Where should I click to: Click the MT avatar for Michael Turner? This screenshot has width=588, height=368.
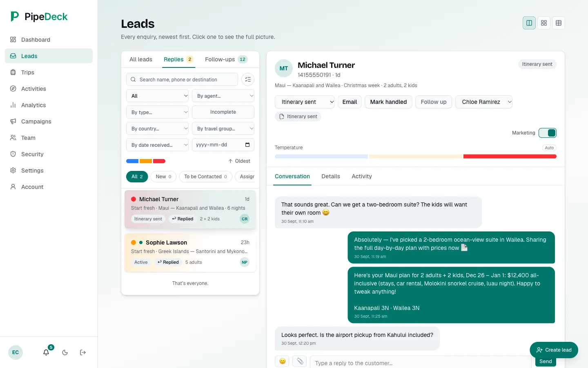(x=284, y=68)
